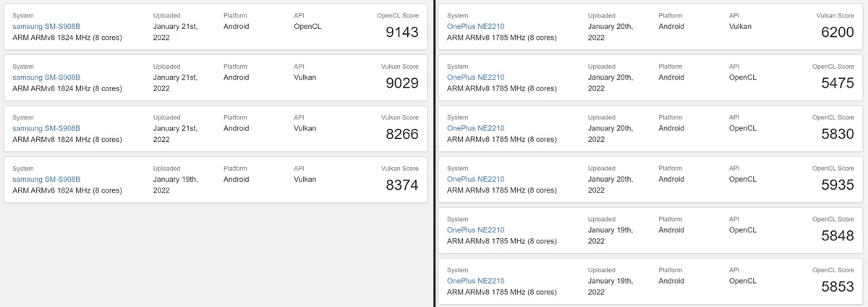Image resolution: width=868 pixels, height=307 pixels.
Task: Open samsung SM-S908B link scoring 8374
Action: click(46, 179)
